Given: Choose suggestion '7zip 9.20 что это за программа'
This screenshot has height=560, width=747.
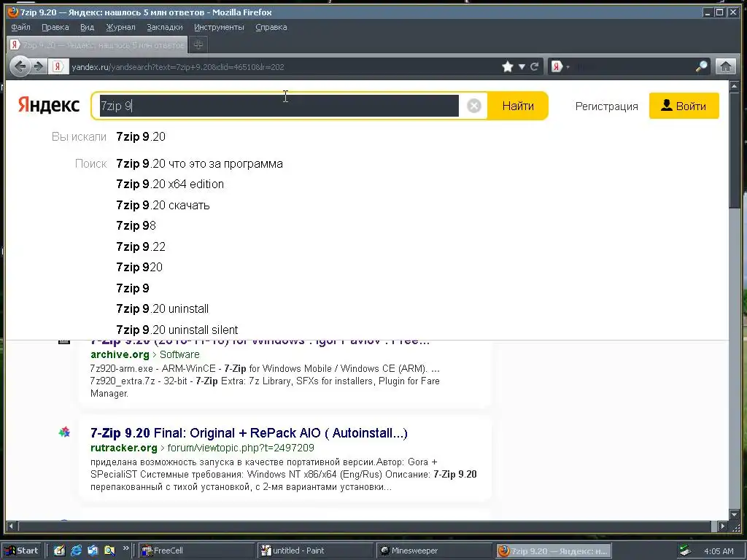Looking at the screenshot, I should (x=200, y=164).
